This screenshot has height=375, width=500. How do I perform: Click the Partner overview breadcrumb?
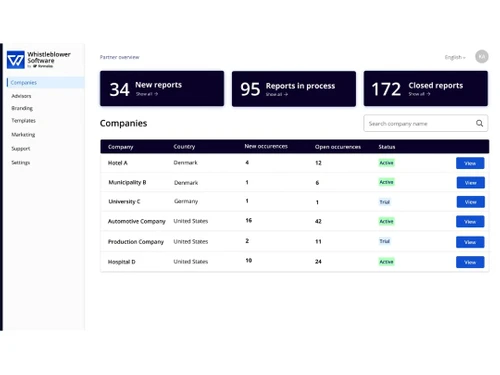pos(120,57)
